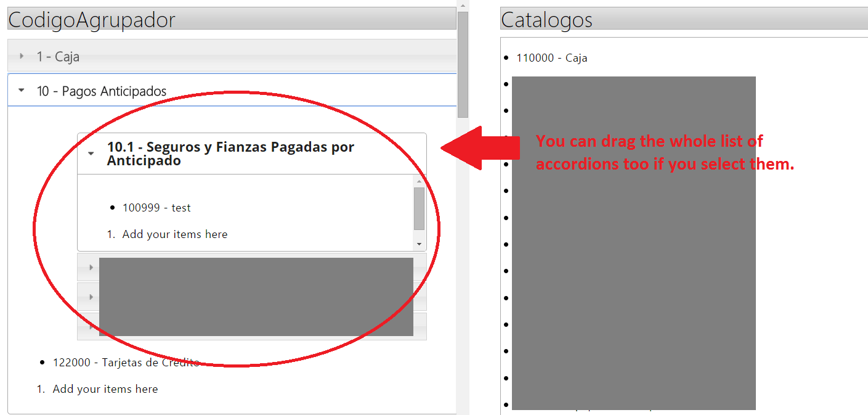Click "Add your items here" below 122000

[x=105, y=389]
